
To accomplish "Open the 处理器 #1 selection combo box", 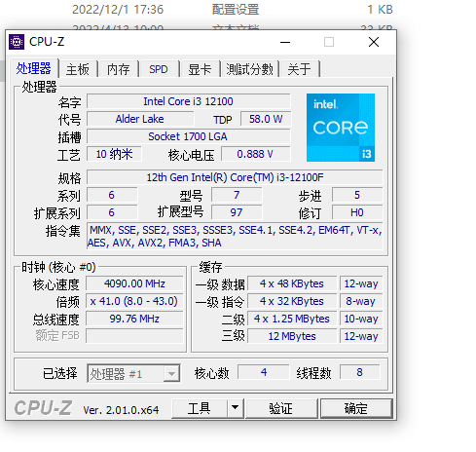I will click(x=133, y=373).
